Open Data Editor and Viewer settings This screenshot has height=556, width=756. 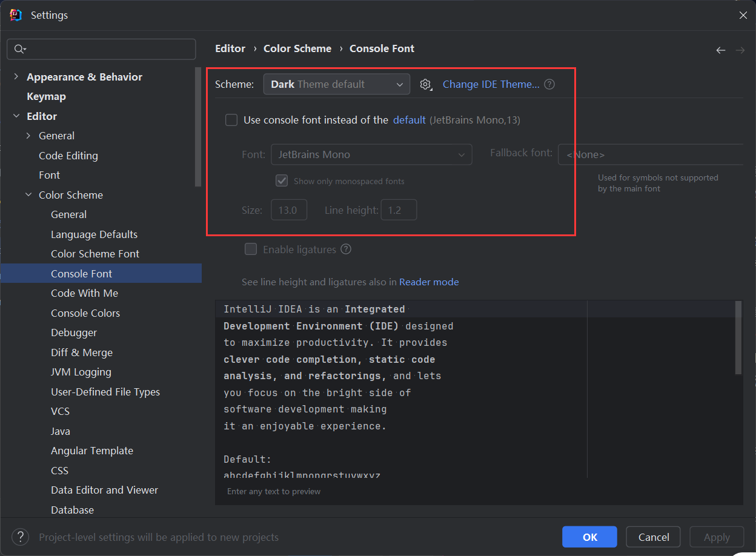click(104, 490)
